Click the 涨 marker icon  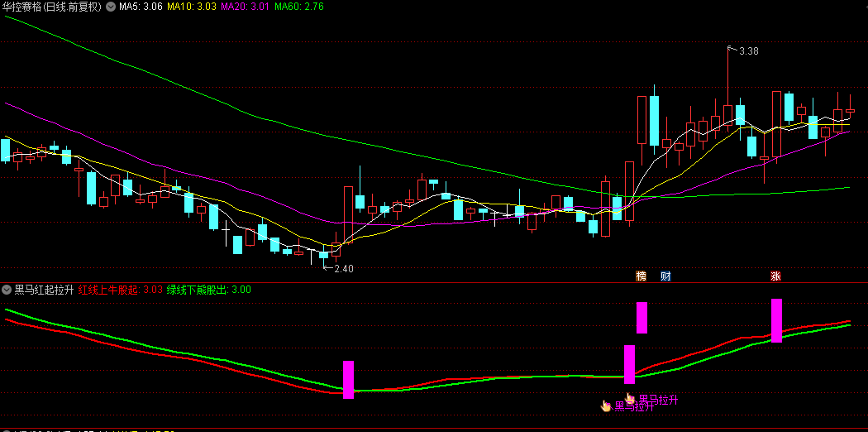click(x=776, y=276)
